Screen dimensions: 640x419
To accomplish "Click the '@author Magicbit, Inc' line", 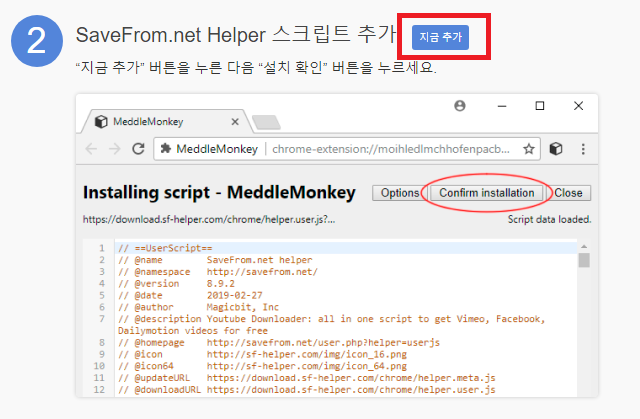I will pos(198,307).
